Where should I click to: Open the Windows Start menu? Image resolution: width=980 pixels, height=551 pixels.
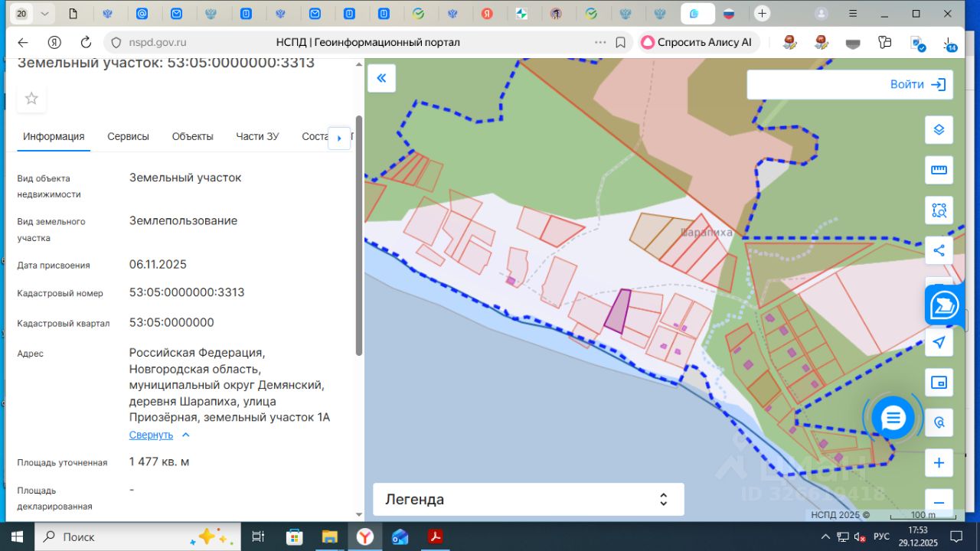point(17,536)
